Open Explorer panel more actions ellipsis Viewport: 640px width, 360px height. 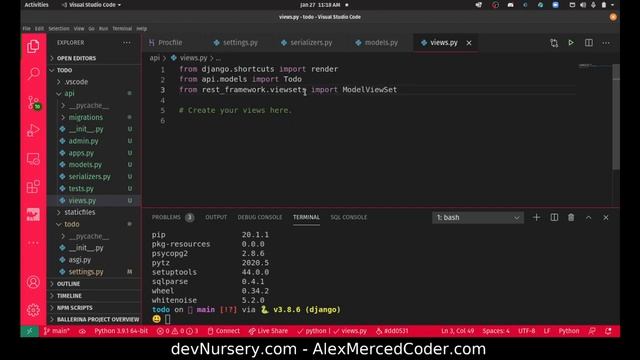127,43
